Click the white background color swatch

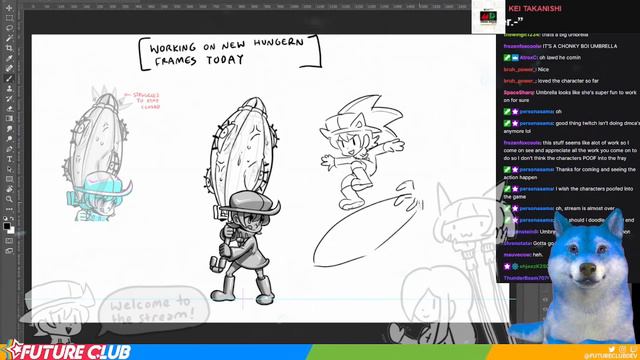click(x=11, y=231)
